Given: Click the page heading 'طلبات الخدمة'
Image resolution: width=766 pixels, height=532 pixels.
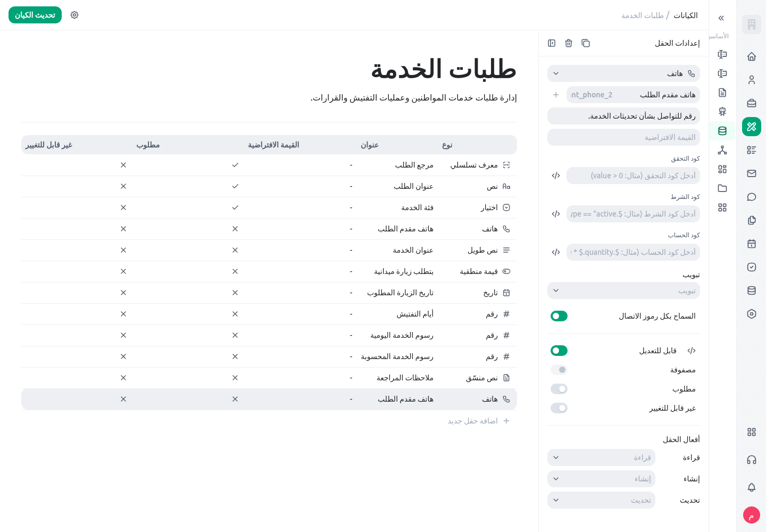Looking at the screenshot, I should point(444,69).
